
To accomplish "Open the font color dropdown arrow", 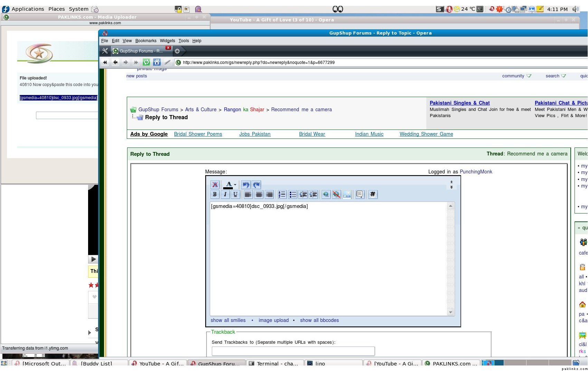I will [x=235, y=185].
